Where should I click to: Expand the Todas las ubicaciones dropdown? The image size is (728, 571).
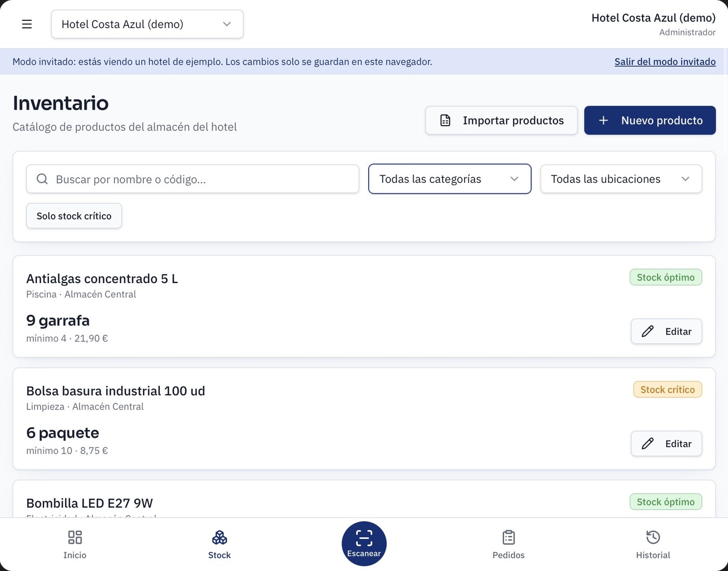621,179
